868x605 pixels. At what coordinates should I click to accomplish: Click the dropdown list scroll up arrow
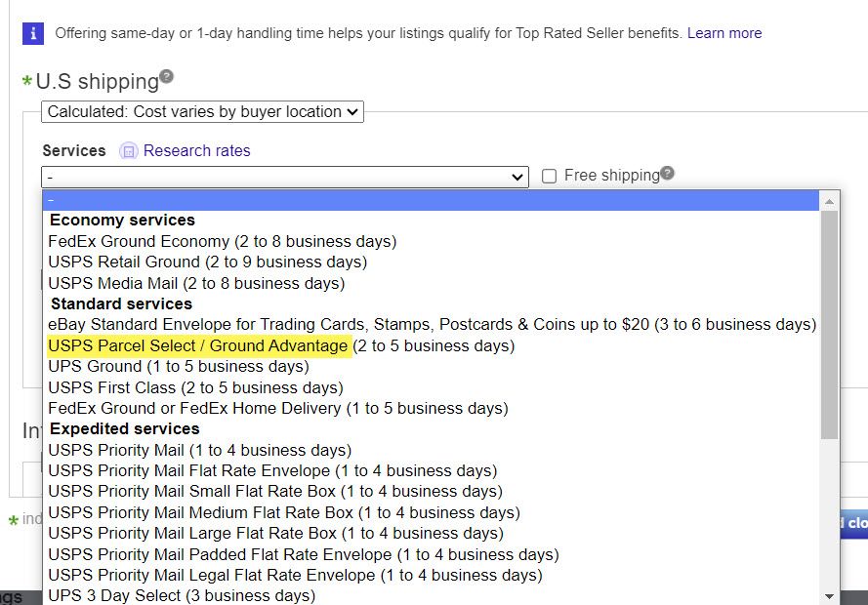(829, 201)
